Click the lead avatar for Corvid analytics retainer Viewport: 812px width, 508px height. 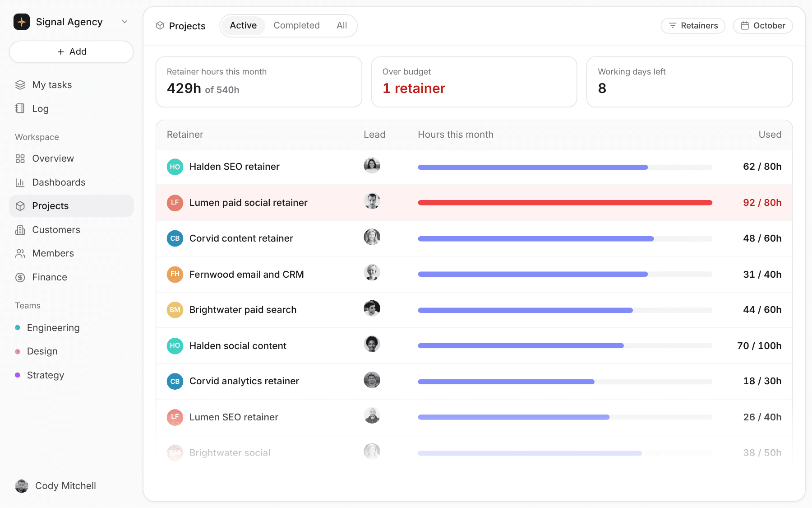[x=372, y=380]
